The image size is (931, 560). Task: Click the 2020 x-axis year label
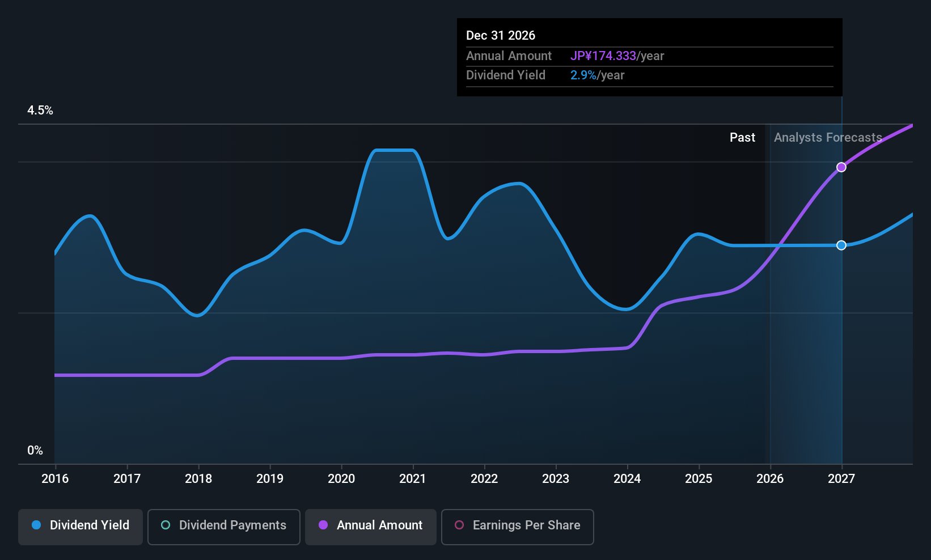click(x=341, y=479)
